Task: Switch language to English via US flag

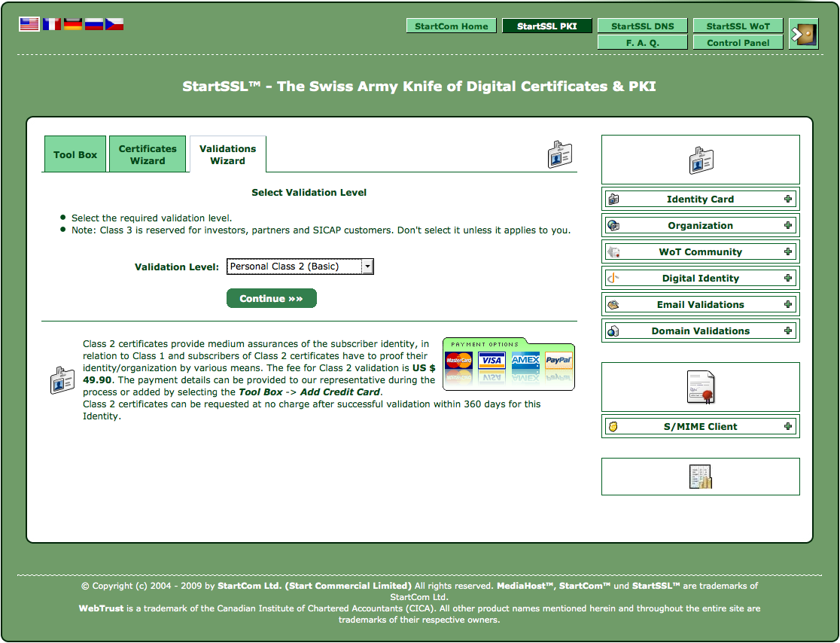Action: (29, 24)
